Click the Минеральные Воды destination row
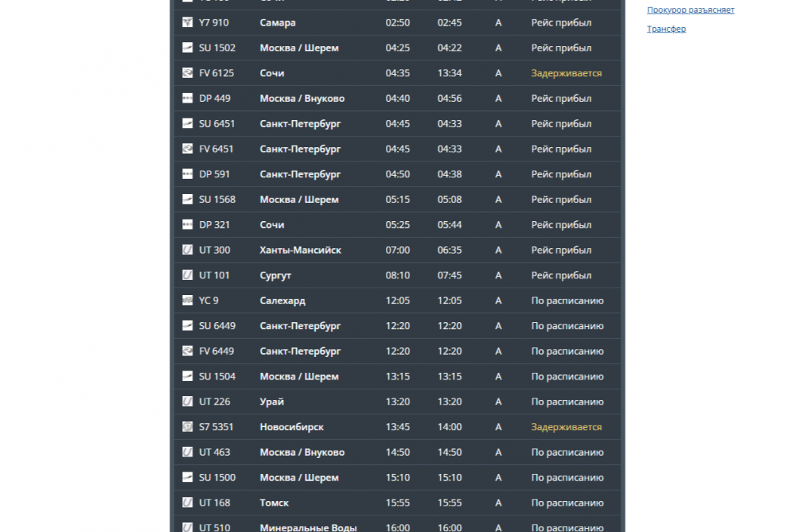This screenshot has height=532, width=799. point(308,527)
